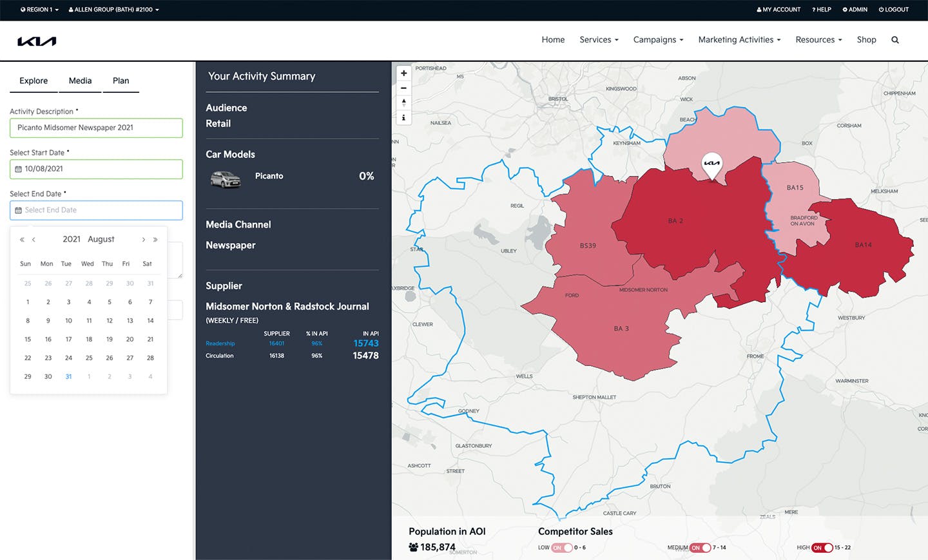Toggle LOW competitor sales switch
Viewport: 928px width, 560px height.
point(562,548)
